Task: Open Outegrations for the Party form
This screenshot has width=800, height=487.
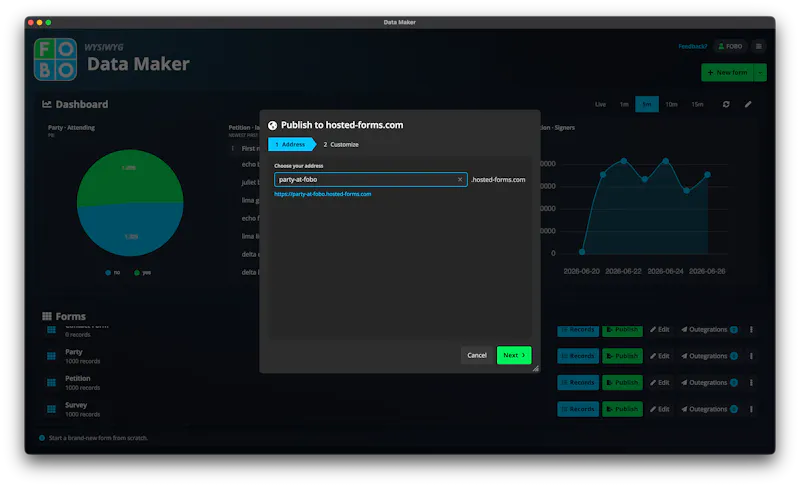Action: [x=709, y=356]
